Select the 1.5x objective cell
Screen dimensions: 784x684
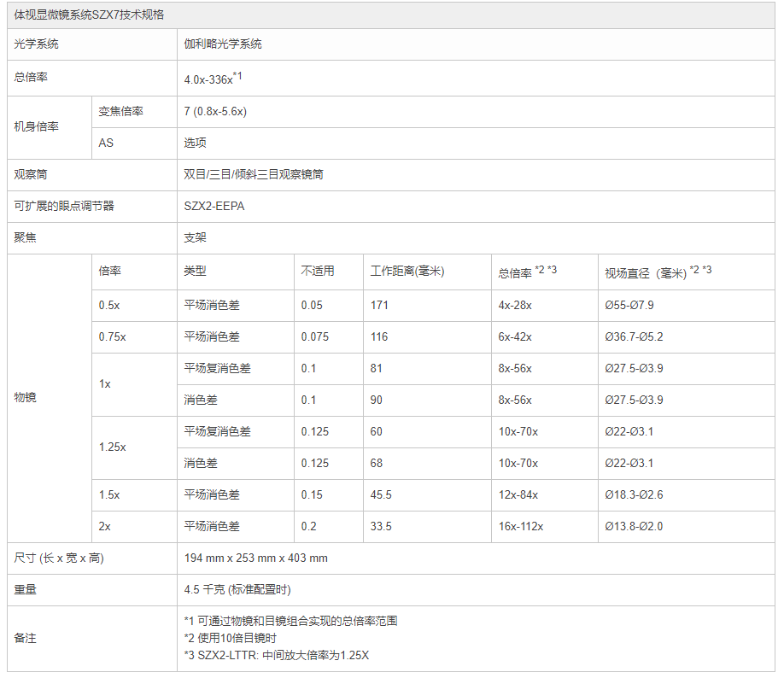(109, 495)
